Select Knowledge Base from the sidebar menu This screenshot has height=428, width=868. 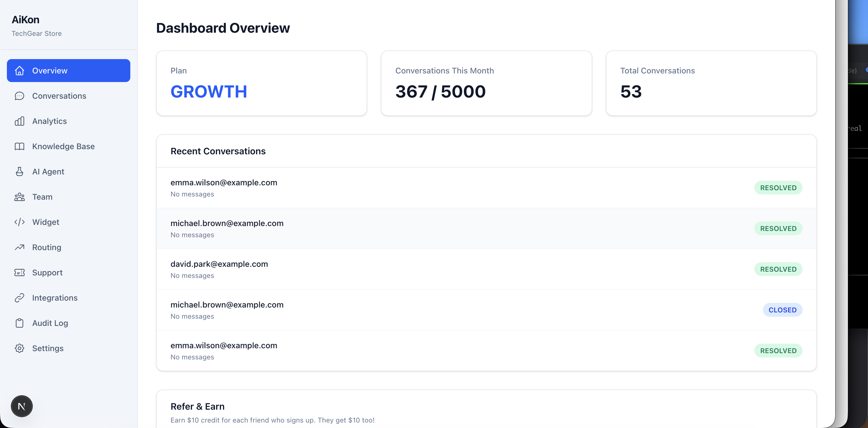click(63, 147)
